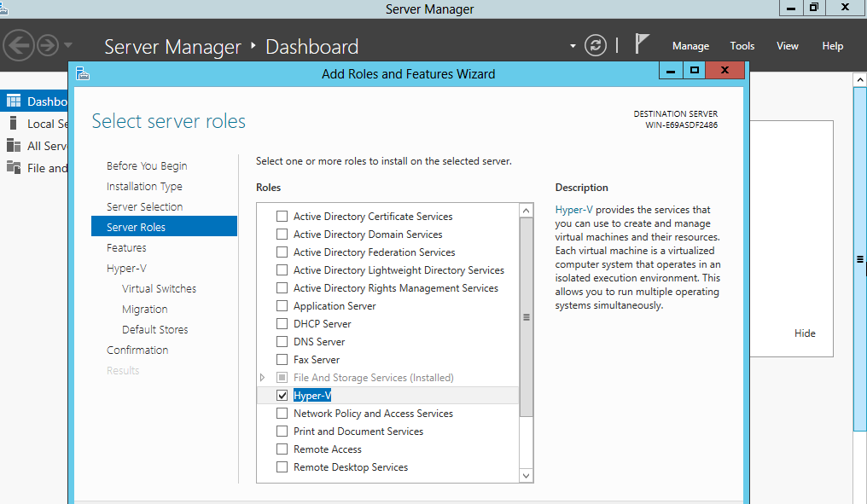
Task: Open the Help menu
Action: (x=832, y=46)
